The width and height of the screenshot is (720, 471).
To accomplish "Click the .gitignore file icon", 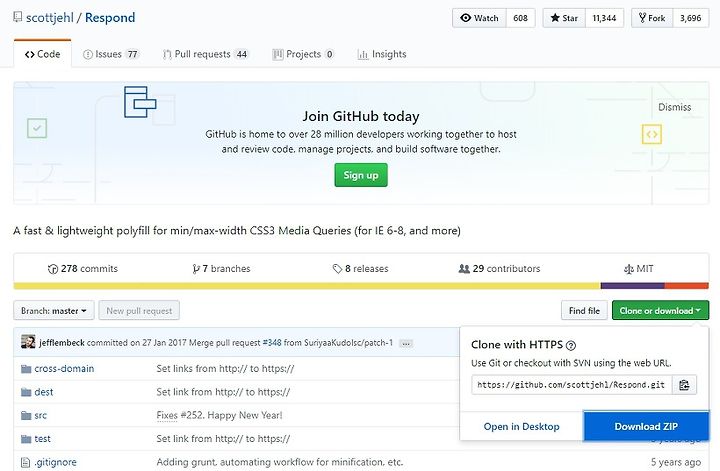I will click(x=26, y=462).
